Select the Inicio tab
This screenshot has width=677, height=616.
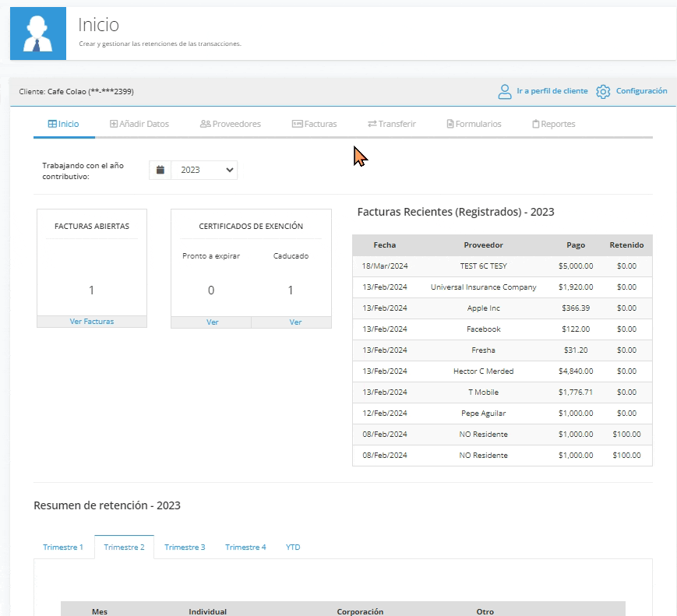pyautogui.click(x=63, y=124)
